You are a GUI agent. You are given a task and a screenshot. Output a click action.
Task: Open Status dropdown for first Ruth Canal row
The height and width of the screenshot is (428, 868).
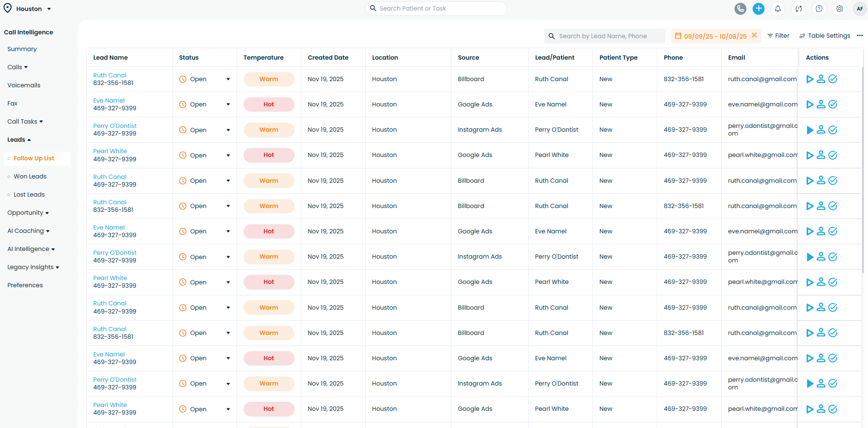[228, 79]
